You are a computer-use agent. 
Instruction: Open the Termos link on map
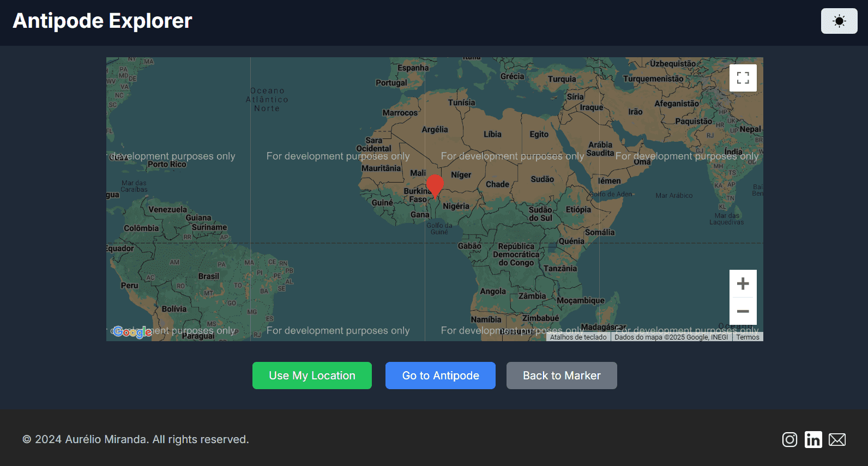(748, 337)
